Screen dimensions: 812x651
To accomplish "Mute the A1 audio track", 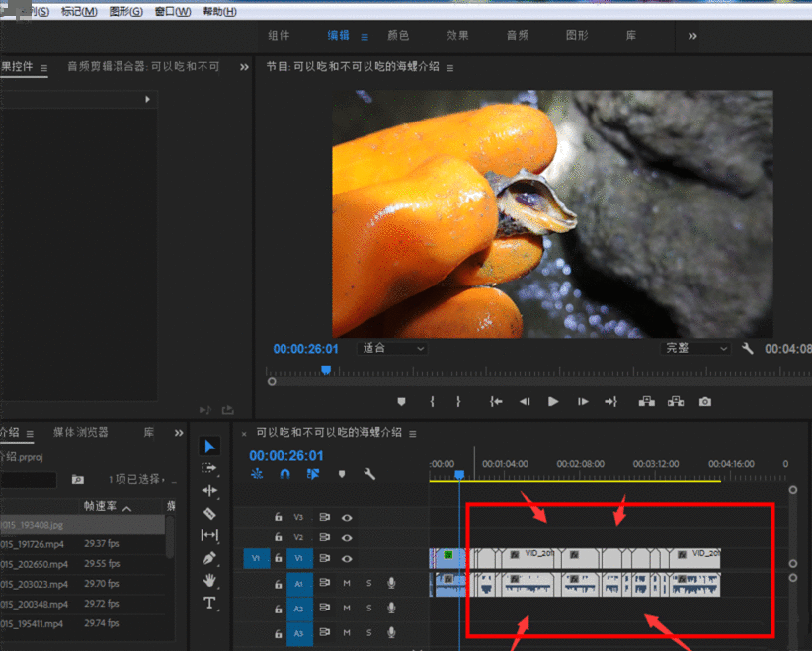I will 347,583.
